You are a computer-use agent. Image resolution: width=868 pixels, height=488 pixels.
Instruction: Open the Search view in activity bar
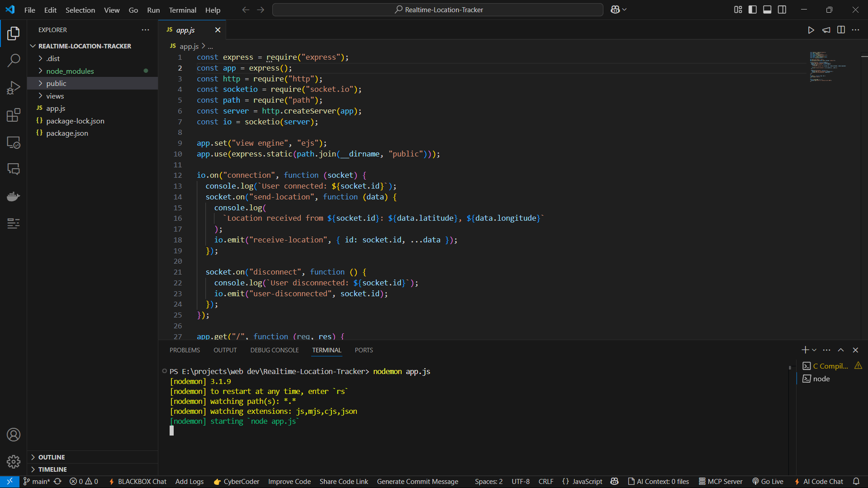pyautogui.click(x=14, y=60)
